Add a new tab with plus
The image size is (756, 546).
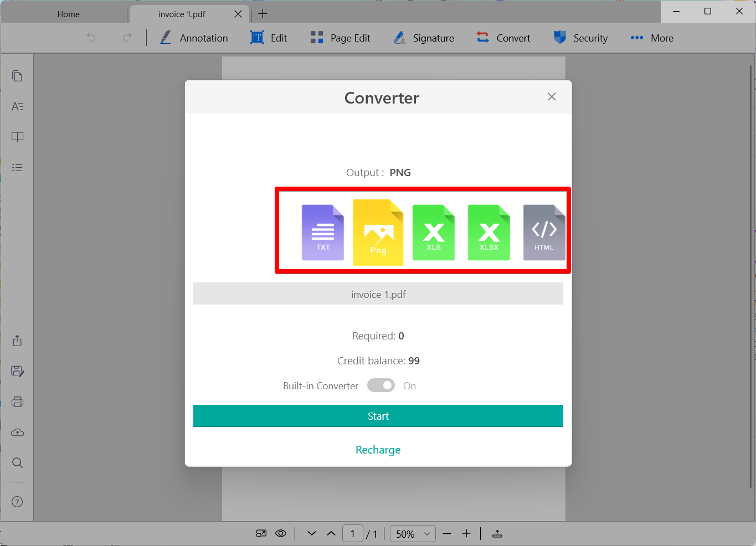point(263,14)
